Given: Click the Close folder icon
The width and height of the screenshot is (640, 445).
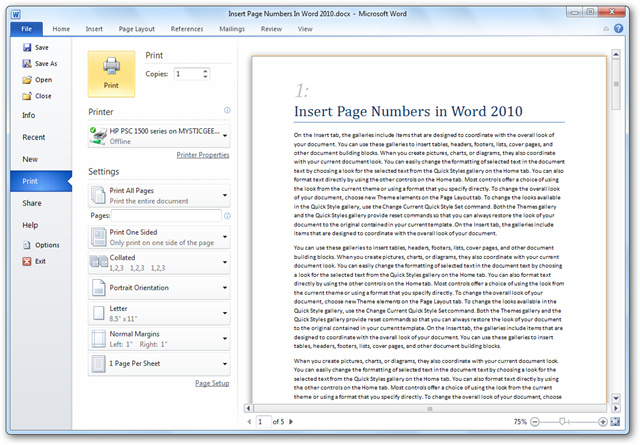Looking at the screenshot, I should [27, 96].
